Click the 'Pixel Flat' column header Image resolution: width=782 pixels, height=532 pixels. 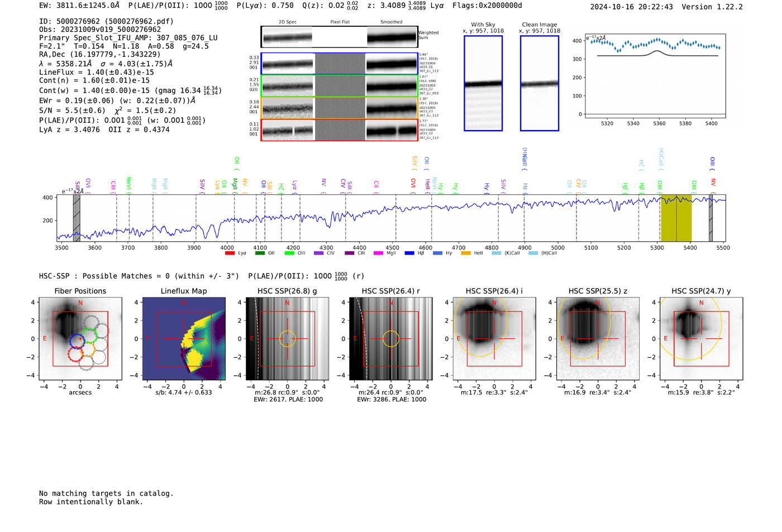(x=340, y=22)
